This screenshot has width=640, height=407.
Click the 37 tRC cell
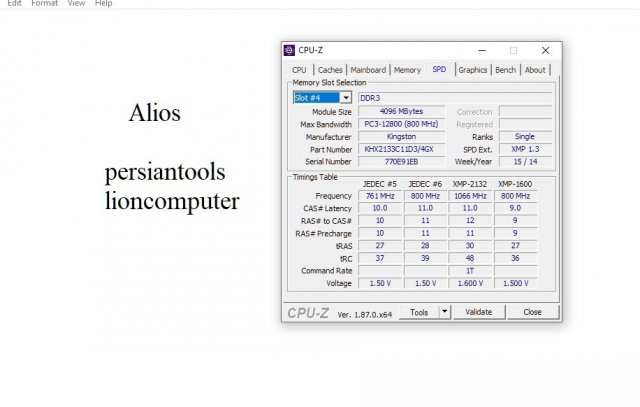coord(380,258)
